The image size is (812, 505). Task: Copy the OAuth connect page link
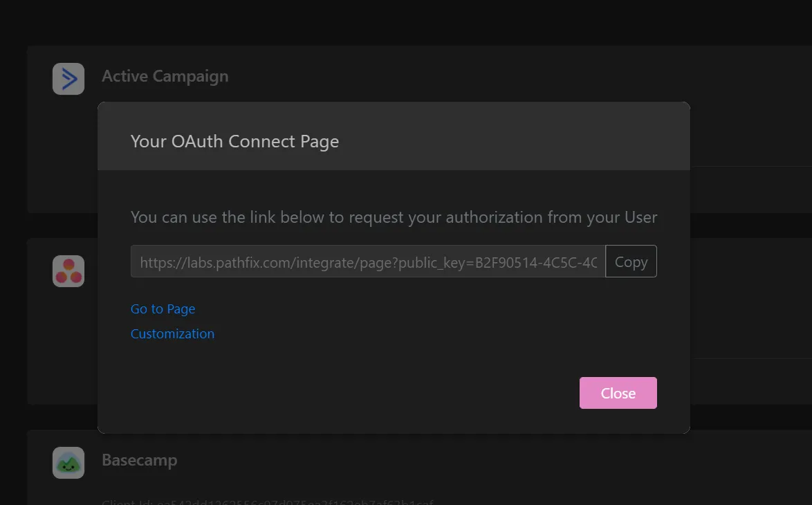(631, 261)
